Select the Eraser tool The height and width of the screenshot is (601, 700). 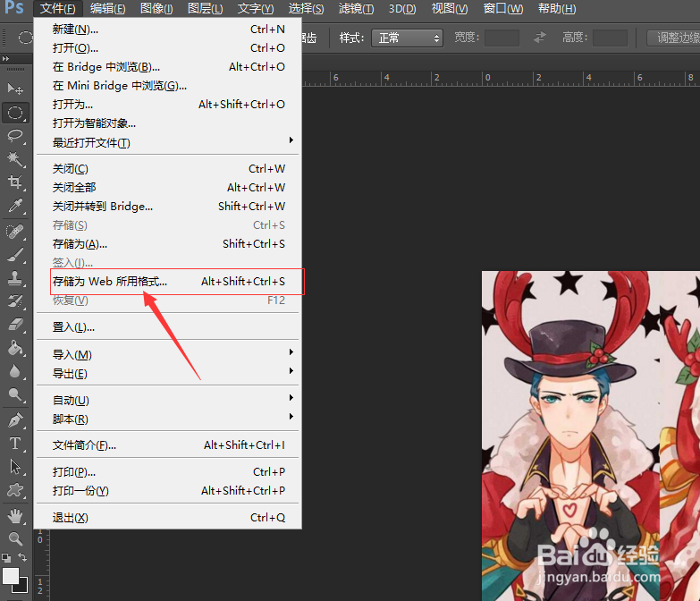coord(15,325)
